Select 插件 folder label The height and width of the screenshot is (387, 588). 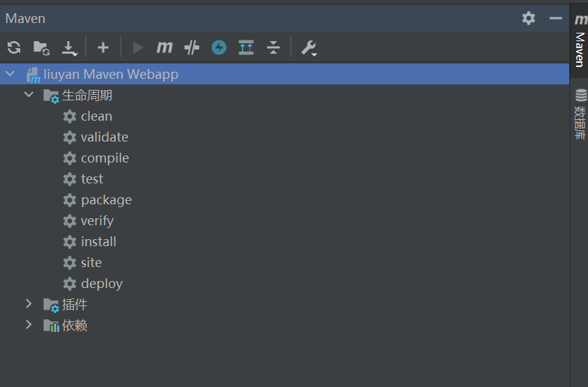pyautogui.click(x=75, y=305)
